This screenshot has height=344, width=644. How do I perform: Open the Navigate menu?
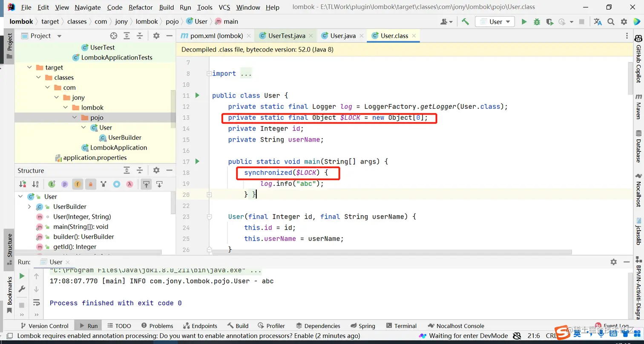tap(88, 7)
